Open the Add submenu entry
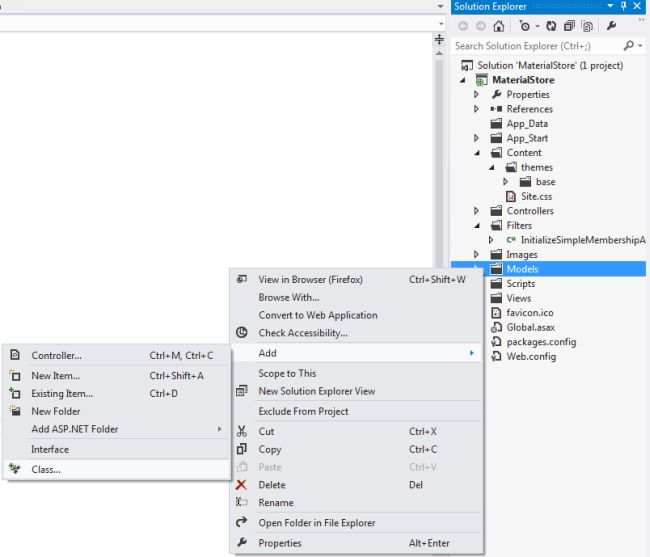 click(x=357, y=353)
